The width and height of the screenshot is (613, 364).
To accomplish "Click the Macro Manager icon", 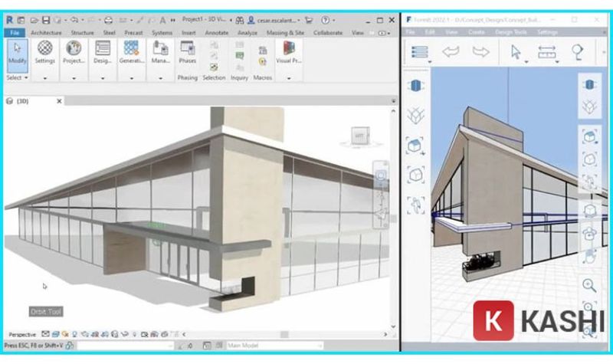I will 263,50.
